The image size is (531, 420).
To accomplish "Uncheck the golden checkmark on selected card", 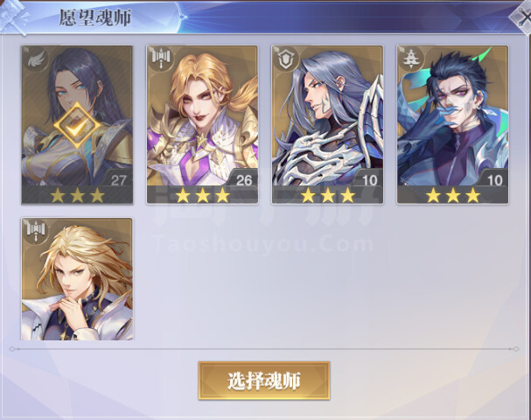I will pos(77,125).
